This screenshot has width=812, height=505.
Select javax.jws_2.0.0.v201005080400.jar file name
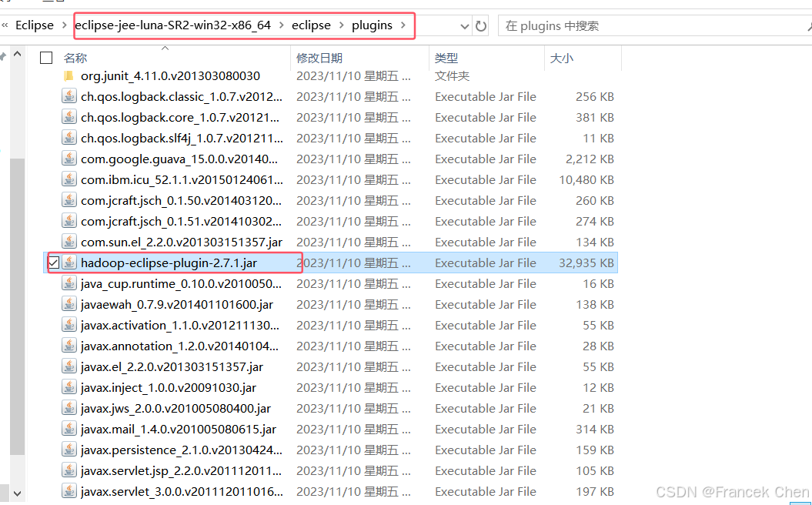click(x=176, y=408)
